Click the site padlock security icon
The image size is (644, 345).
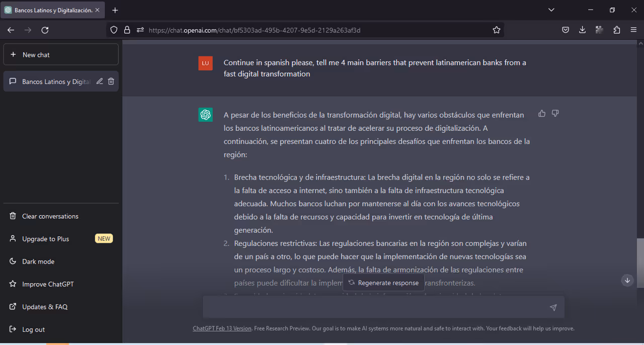(x=127, y=30)
